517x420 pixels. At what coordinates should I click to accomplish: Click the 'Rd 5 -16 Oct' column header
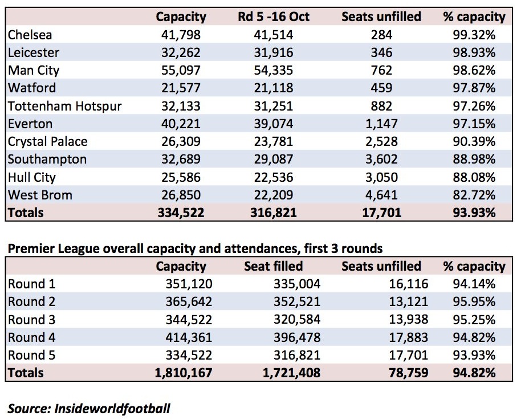tap(274, 17)
